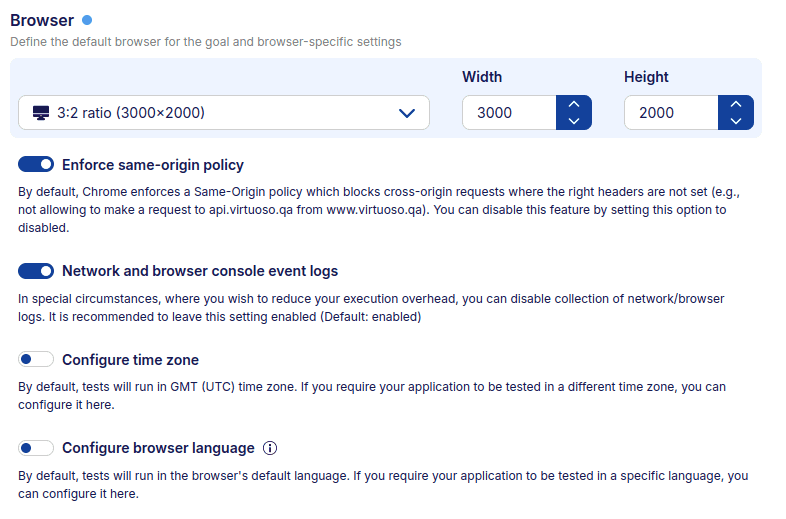Disable the Enforce same-origin policy toggle

(x=36, y=164)
